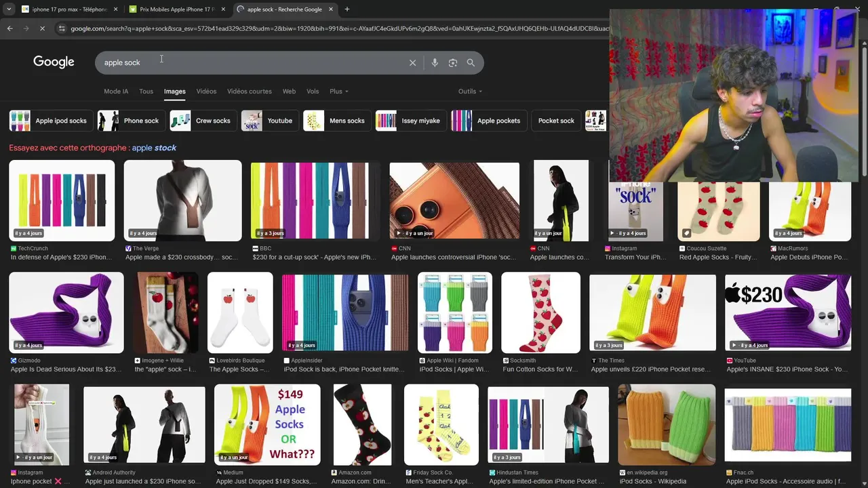Select the Tous results tab
The image size is (868, 488).
pyautogui.click(x=146, y=91)
